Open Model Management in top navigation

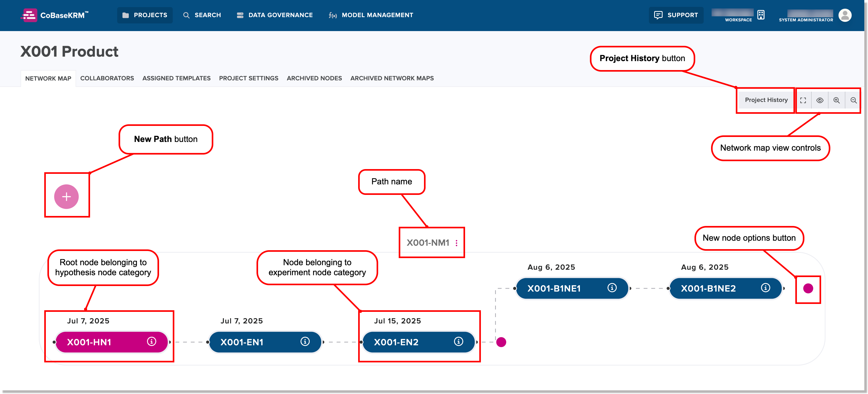(371, 15)
